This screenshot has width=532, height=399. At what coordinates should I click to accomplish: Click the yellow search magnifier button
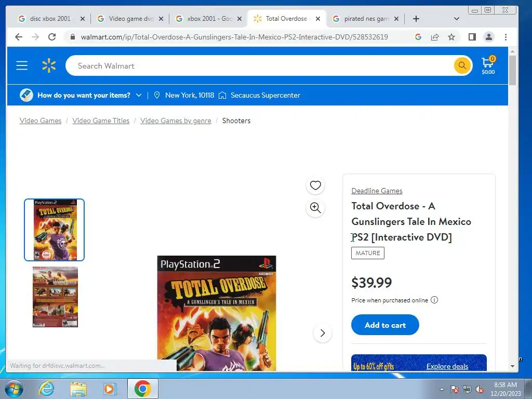pos(462,65)
